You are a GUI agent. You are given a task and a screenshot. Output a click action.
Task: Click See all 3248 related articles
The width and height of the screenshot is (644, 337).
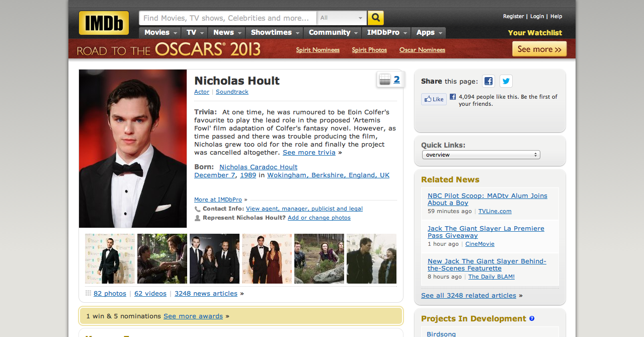(x=468, y=295)
